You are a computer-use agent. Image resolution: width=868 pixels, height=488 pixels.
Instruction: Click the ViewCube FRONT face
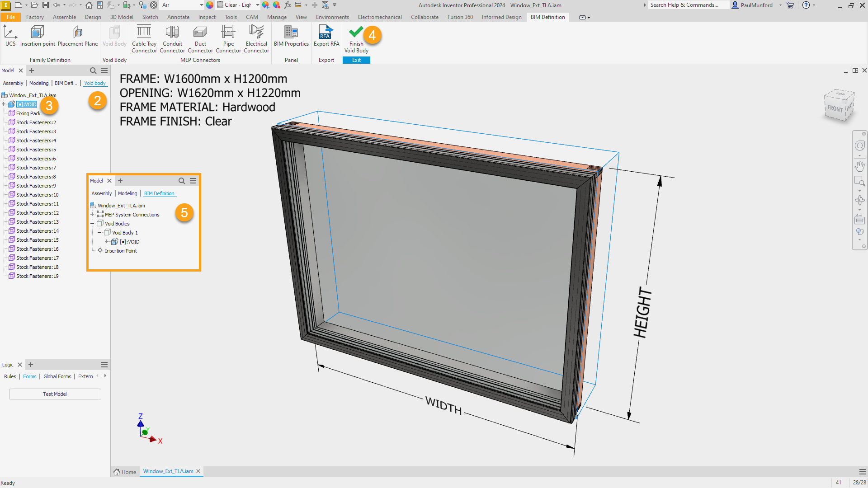click(835, 108)
